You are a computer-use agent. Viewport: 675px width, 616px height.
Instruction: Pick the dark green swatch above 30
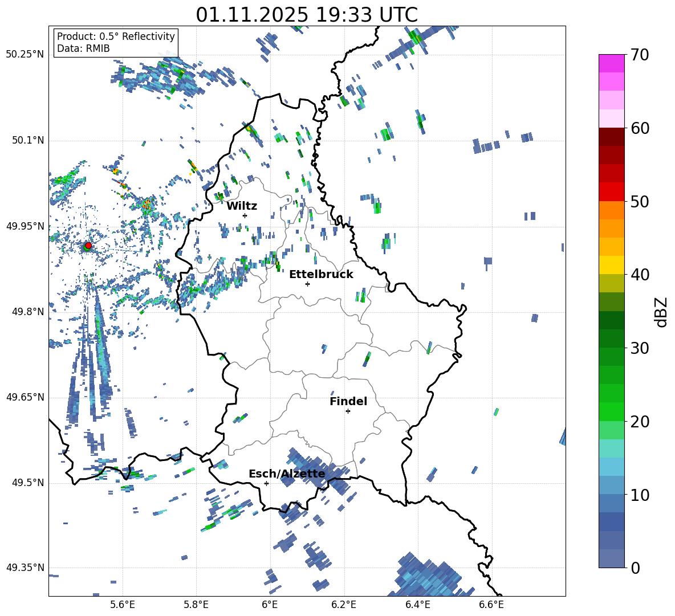[611, 338]
